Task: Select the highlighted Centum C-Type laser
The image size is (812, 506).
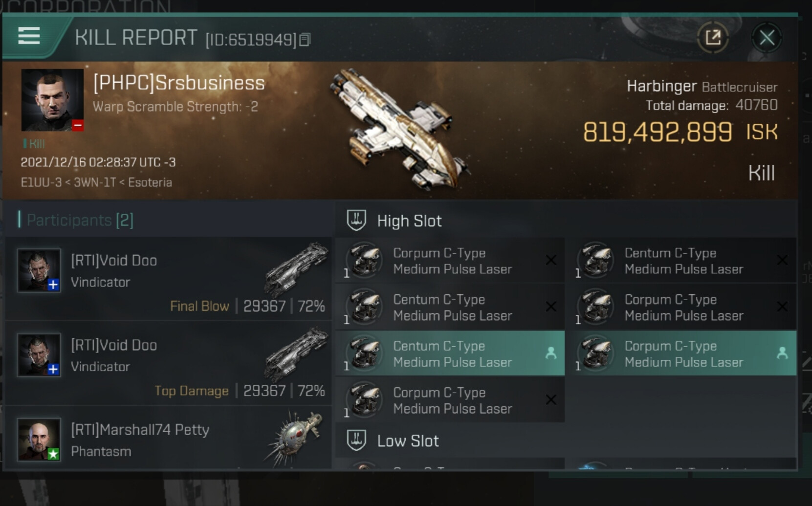Action: (x=450, y=353)
